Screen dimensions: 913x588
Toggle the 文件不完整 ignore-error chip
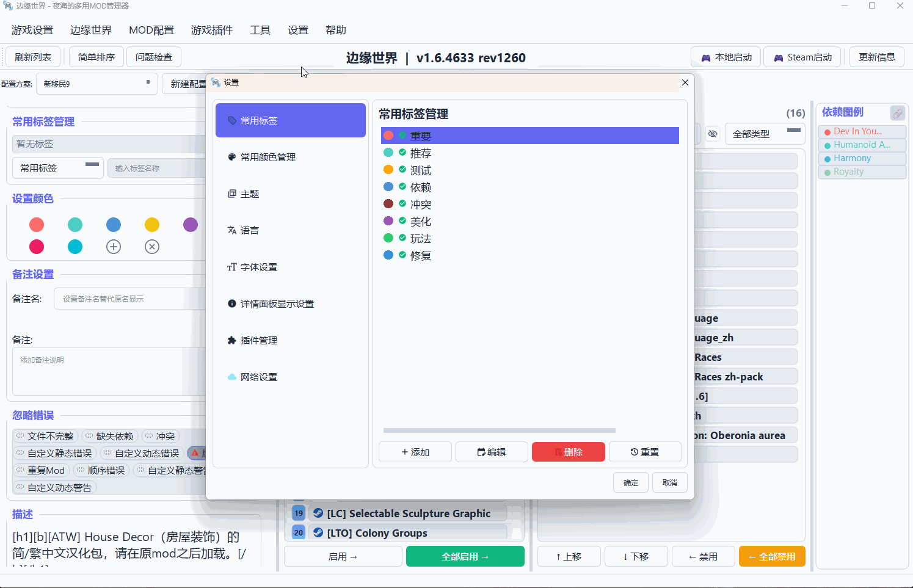tap(45, 436)
